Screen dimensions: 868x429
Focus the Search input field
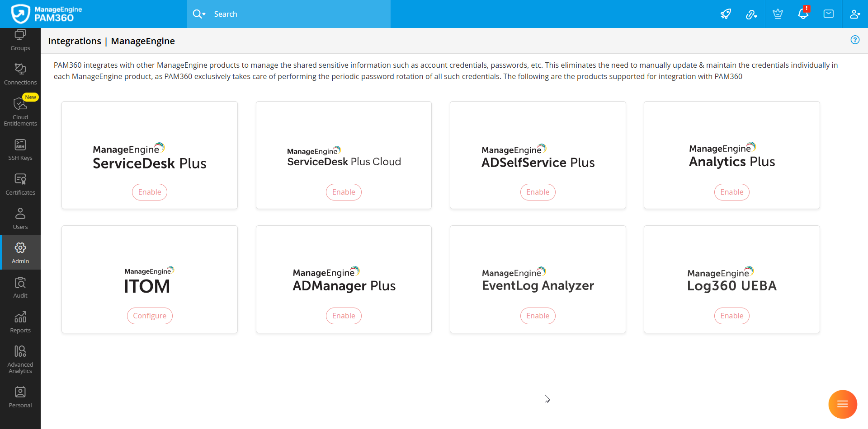click(x=300, y=14)
